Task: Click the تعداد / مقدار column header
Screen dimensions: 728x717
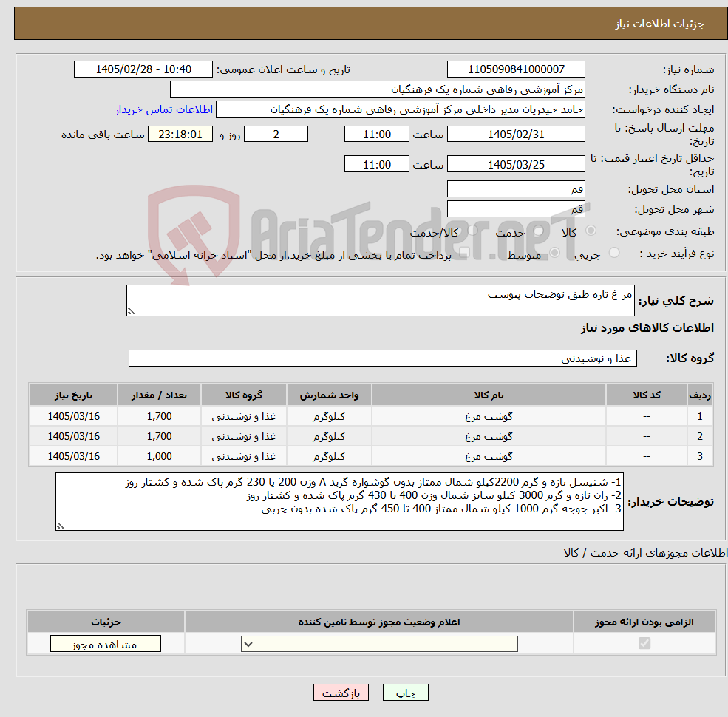Action: pos(159,395)
